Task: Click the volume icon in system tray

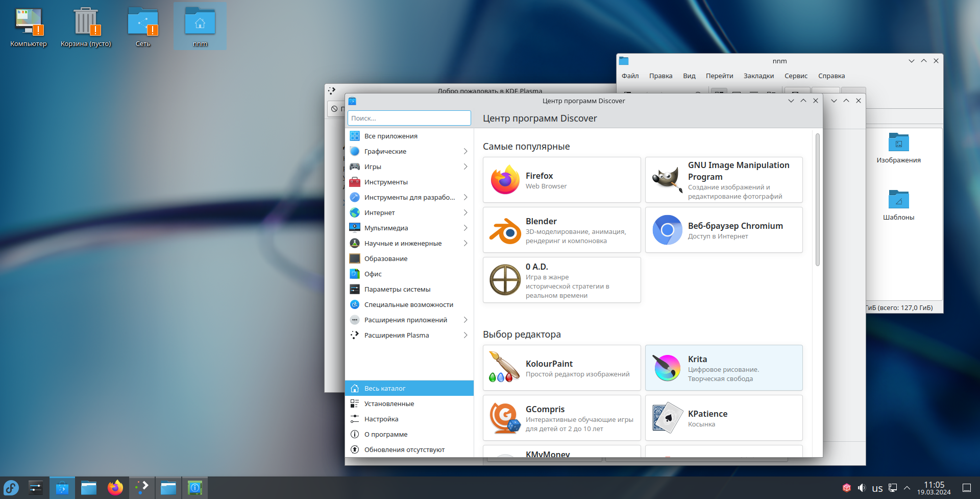Action: point(862,488)
